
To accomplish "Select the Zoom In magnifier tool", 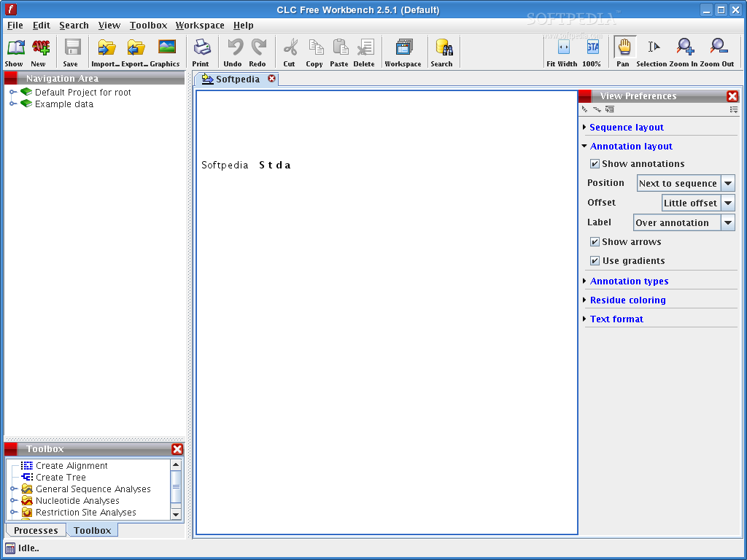I will pyautogui.click(x=685, y=47).
